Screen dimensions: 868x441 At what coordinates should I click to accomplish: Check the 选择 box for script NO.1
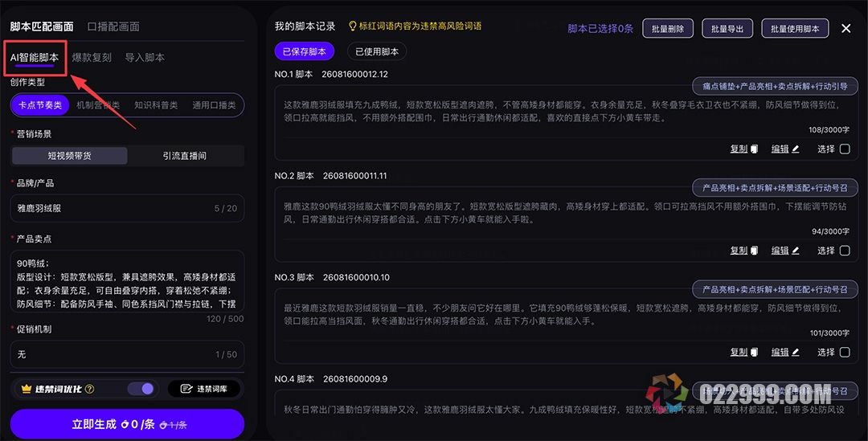845,149
